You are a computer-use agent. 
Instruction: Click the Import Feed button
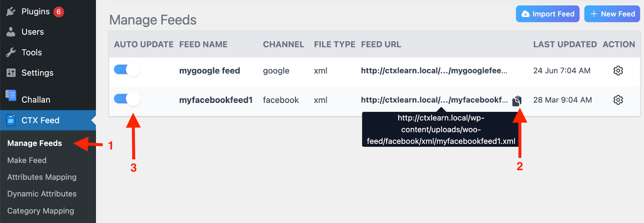[547, 14]
